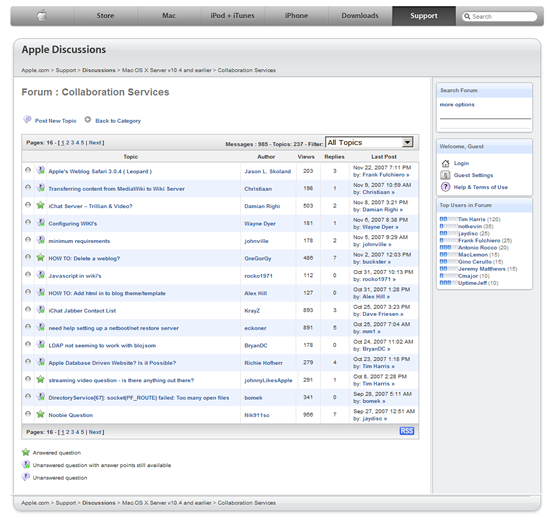Open the Post New Topic link
The height and width of the screenshot is (519, 550).
click(55, 121)
